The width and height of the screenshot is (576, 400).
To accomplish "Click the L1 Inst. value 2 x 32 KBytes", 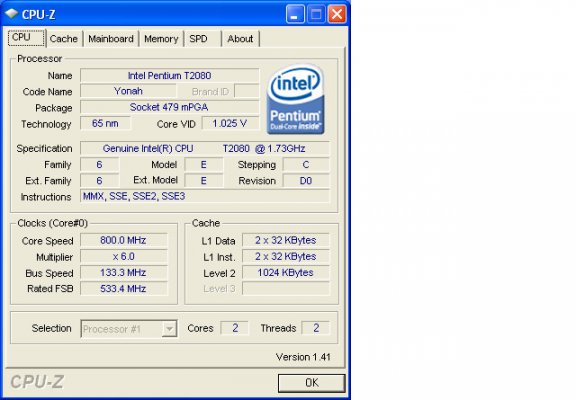I will click(286, 256).
